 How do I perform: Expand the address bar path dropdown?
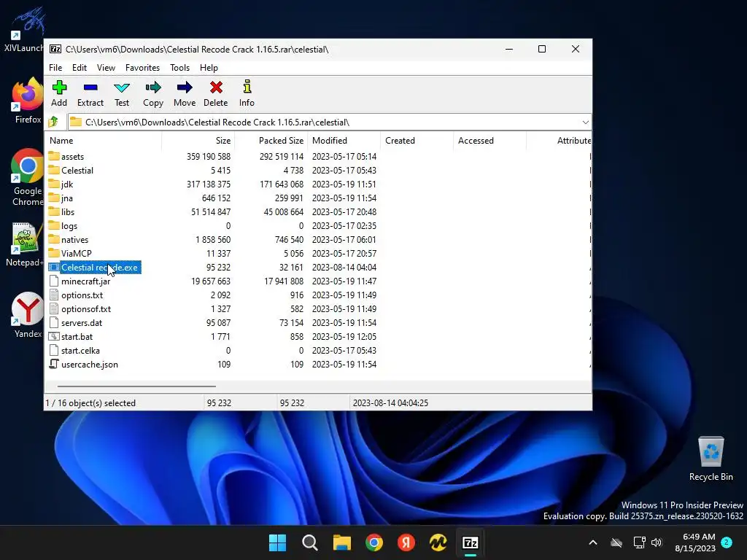pos(585,122)
